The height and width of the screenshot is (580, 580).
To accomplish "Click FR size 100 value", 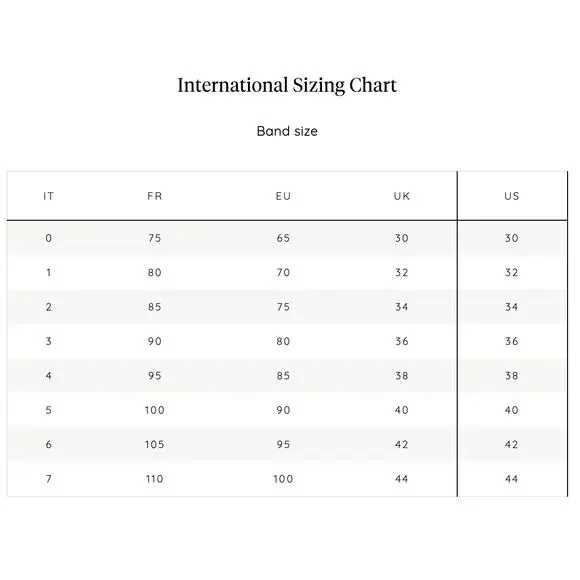I will click(x=155, y=410).
